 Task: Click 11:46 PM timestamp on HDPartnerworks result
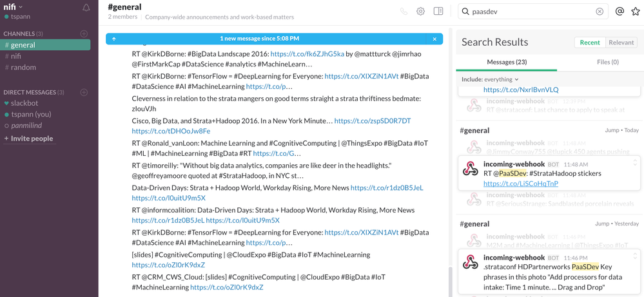576,258
